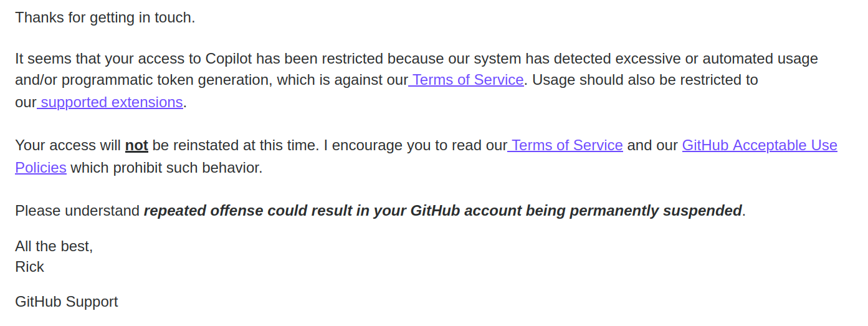Image resolution: width=868 pixels, height=326 pixels.
Task: Click the phrase "excessive or automated usage"
Action: coord(717,59)
